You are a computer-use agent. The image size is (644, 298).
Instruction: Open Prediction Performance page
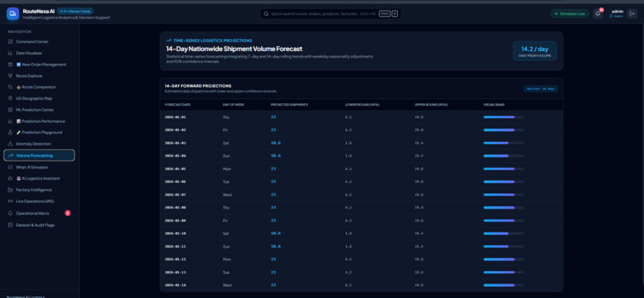(x=39, y=121)
